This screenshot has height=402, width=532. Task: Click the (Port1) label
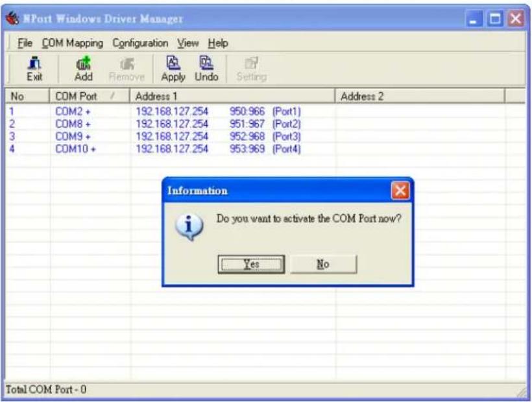[x=287, y=111]
